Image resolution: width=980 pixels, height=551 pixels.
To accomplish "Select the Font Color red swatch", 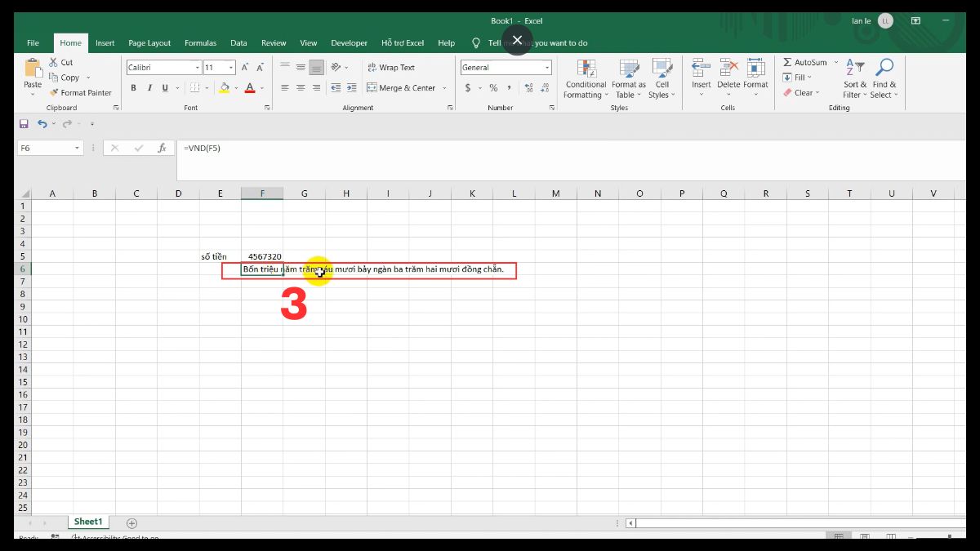I will [x=249, y=91].
